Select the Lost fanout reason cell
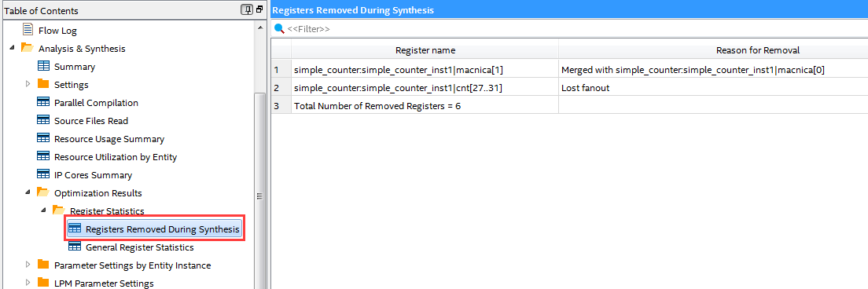The image size is (868, 289). click(x=714, y=88)
